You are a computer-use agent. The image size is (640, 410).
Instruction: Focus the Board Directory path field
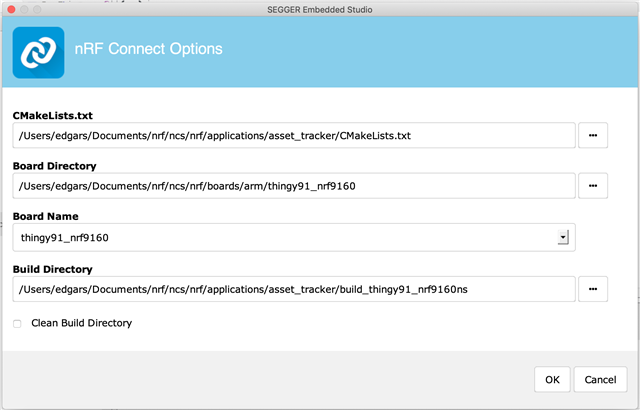coord(294,186)
